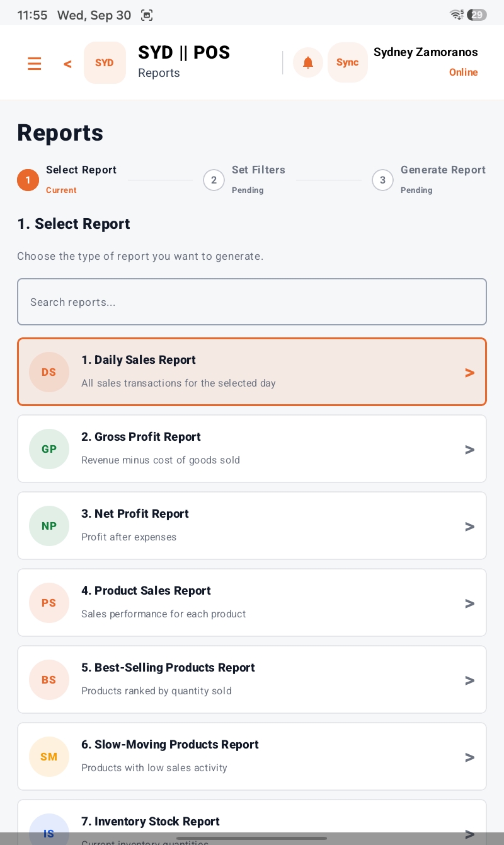The width and height of the screenshot is (504, 845).
Task: Go to Select Report step
Action: (x=81, y=170)
